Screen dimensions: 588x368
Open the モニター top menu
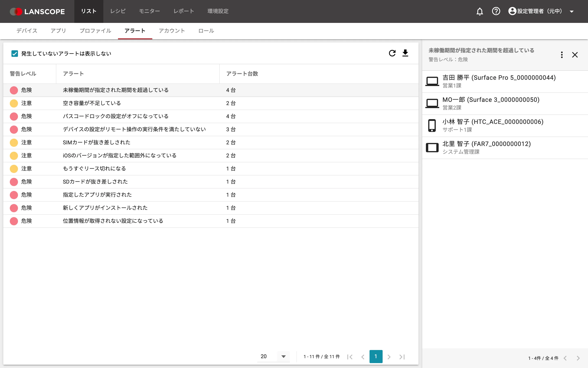(x=149, y=11)
